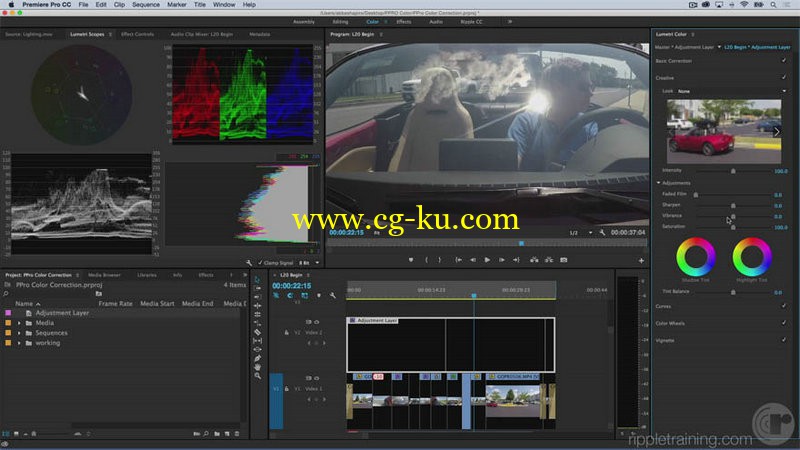The height and width of the screenshot is (450, 800).
Task: Select the Zoom tool
Action: (257, 376)
